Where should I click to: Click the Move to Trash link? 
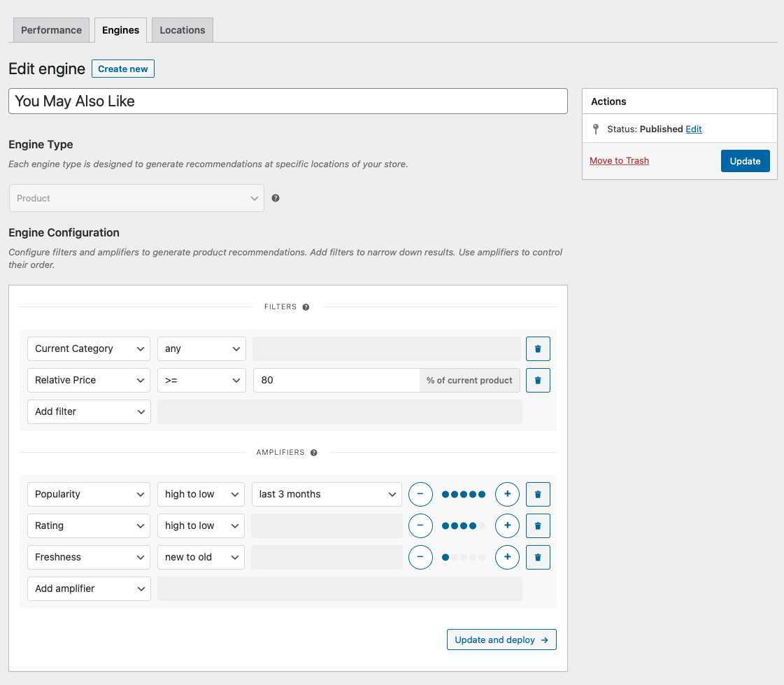[x=619, y=160]
